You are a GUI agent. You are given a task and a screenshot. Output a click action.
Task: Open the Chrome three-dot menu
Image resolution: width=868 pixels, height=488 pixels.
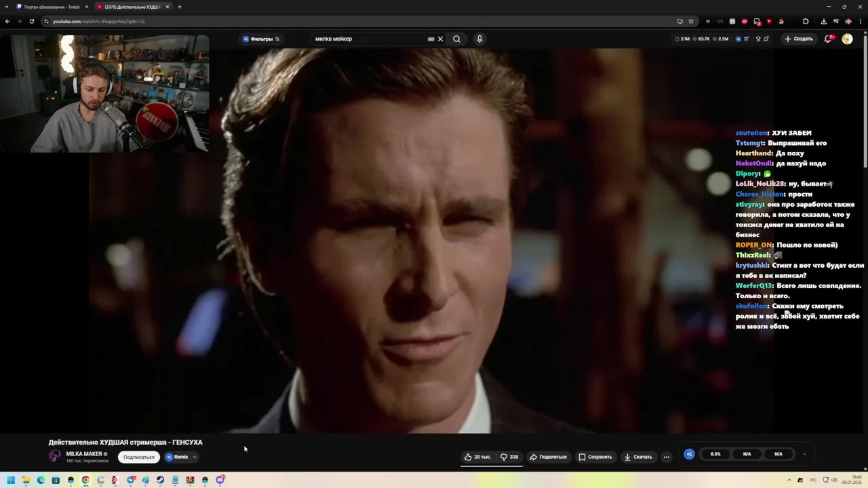[860, 21]
